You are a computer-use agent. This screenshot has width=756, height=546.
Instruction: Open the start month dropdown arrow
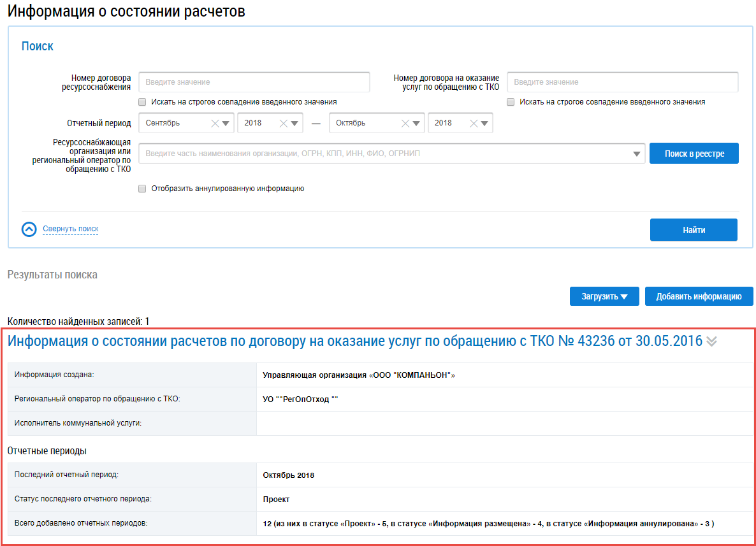226,124
